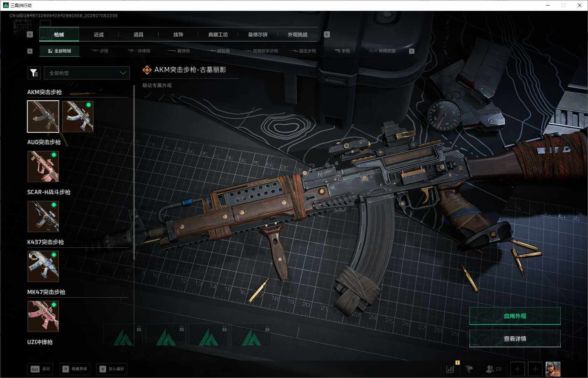Click the 应用外观 apply skin button

pyautogui.click(x=515, y=316)
